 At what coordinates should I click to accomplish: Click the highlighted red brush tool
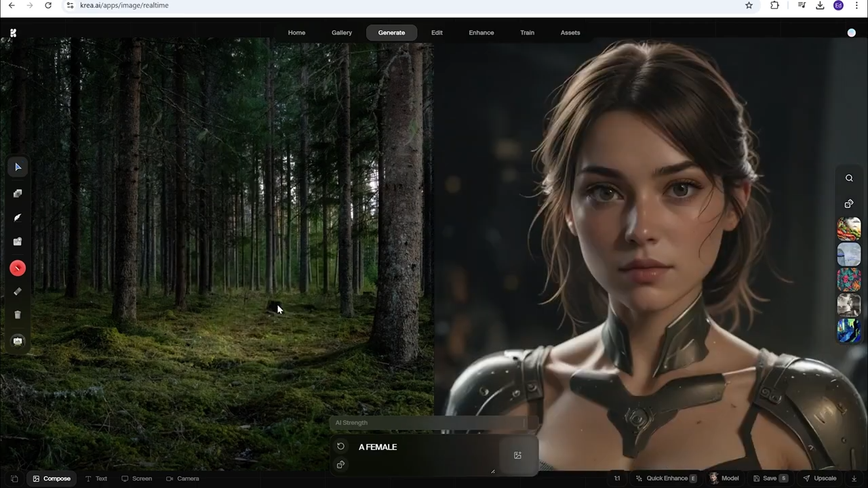click(x=18, y=267)
